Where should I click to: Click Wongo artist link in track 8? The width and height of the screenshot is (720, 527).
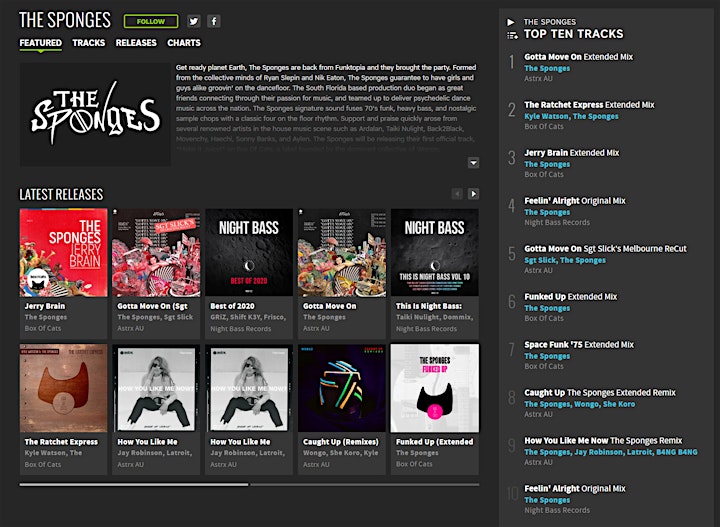coord(586,404)
